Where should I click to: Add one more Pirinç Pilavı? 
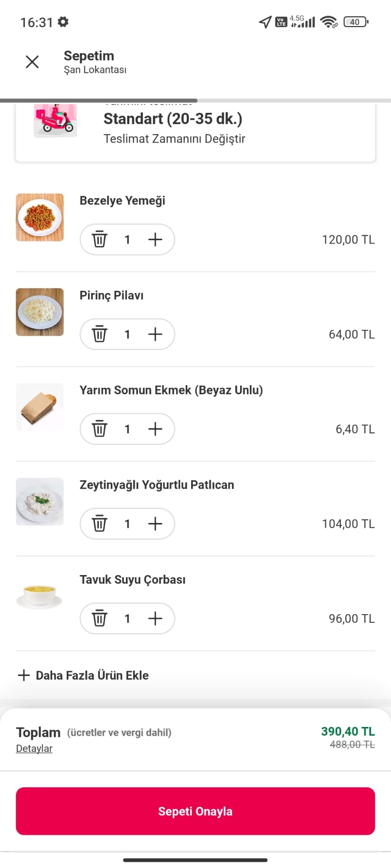pyautogui.click(x=155, y=334)
